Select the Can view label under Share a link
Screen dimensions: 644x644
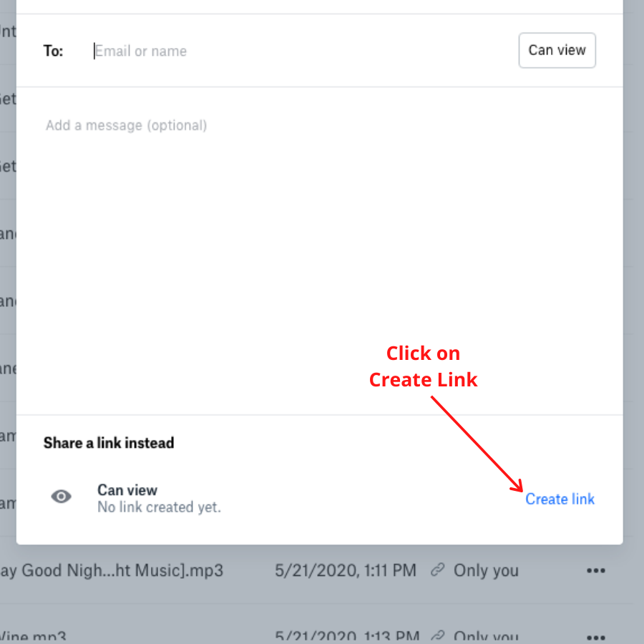(x=127, y=490)
